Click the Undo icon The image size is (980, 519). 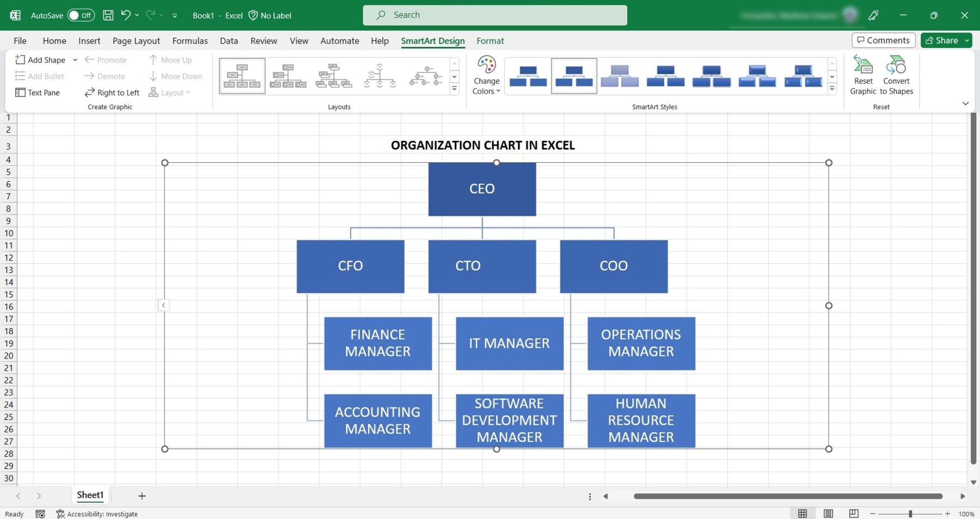[x=125, y=15]
